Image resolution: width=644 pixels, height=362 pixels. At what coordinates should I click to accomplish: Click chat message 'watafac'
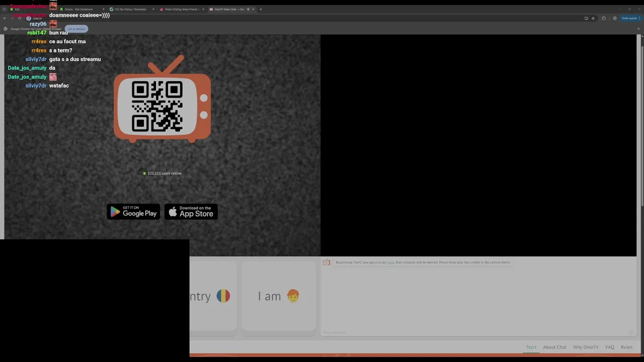(x=59, y=85)
